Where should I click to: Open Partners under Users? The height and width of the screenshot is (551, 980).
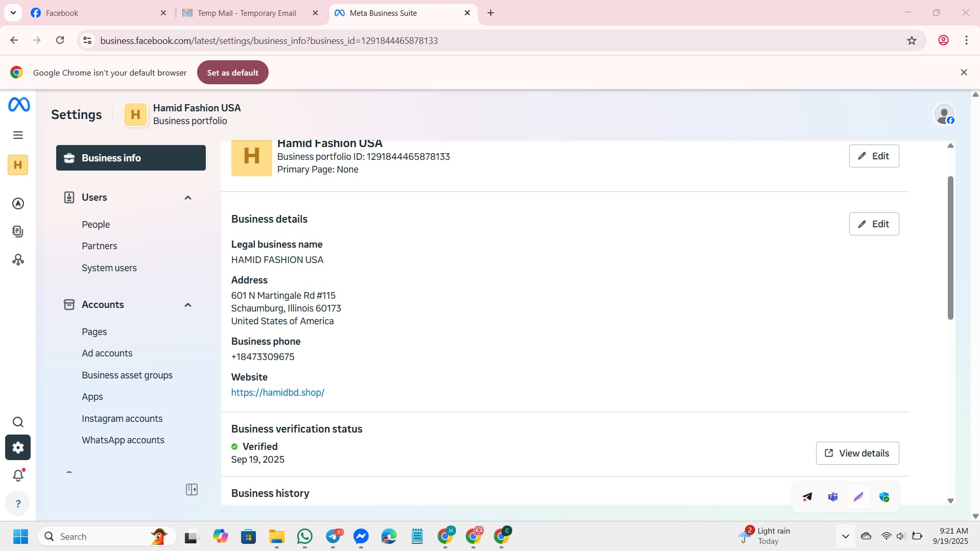[100, 246]
